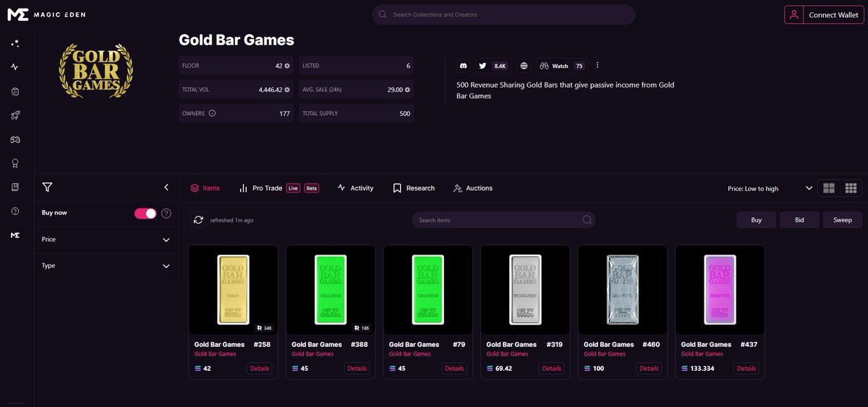
Task: Open the stacked cards icon in left sidebar
Action: click(14, 91)
